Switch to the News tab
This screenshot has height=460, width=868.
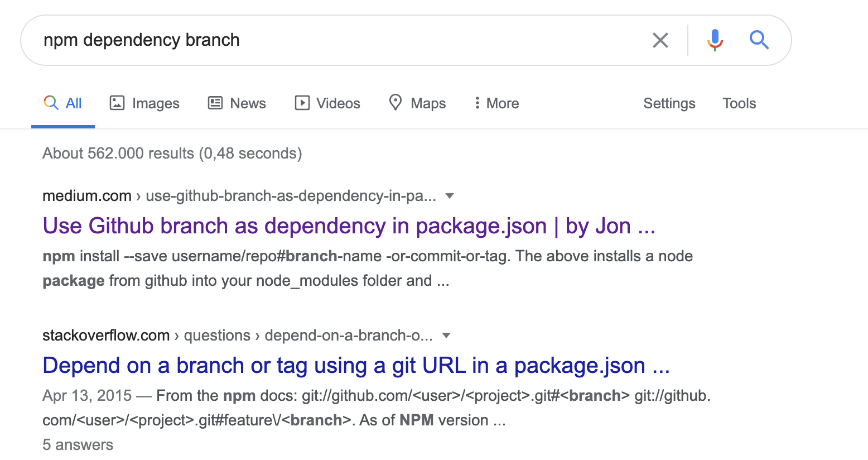[237, 103]
